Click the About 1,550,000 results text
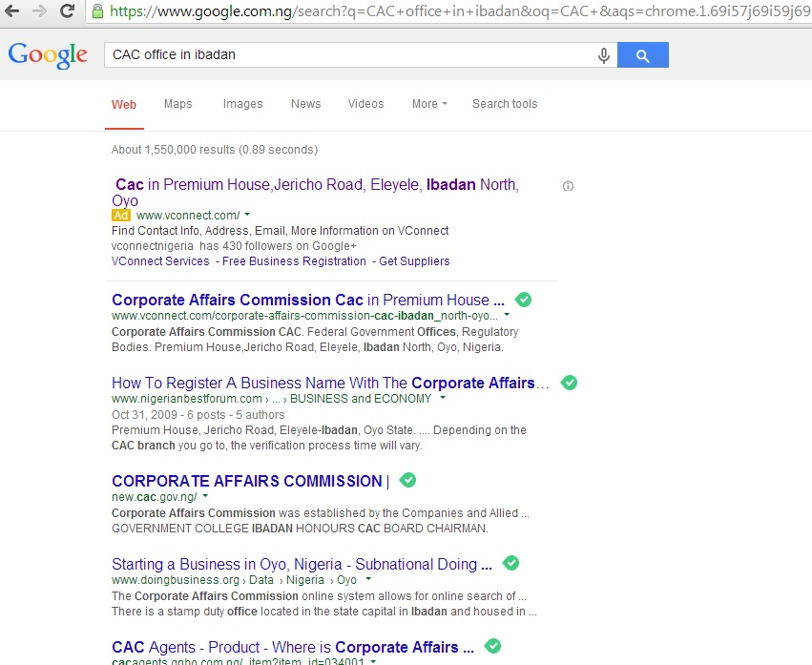The height and width of the screenshot is (665, 812). [x=215, y=150]
